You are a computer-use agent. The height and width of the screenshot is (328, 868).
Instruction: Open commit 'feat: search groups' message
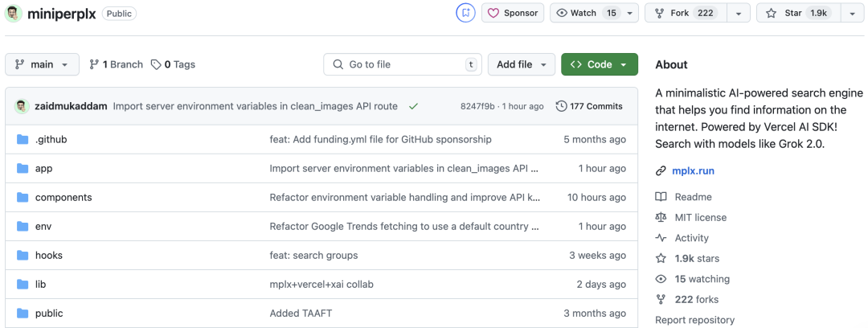313,256
